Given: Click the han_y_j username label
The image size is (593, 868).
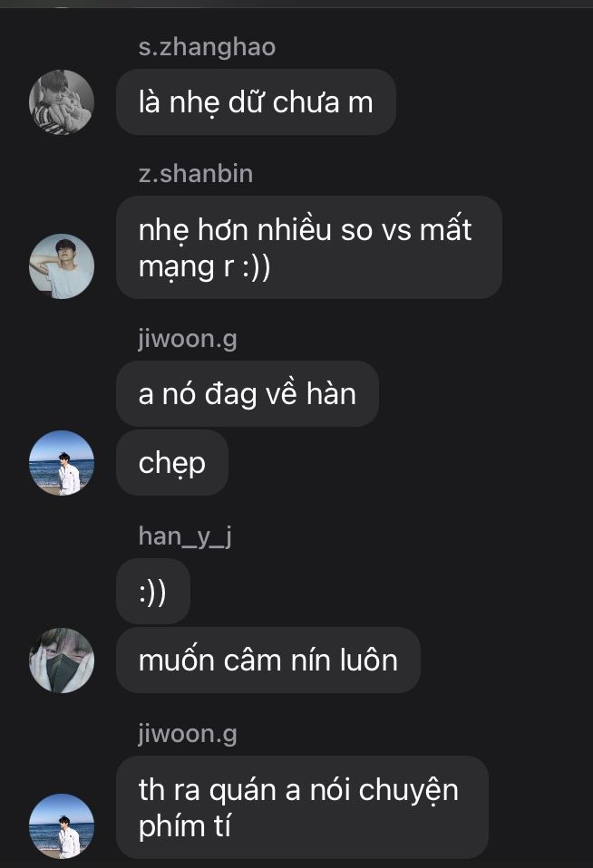Looking at the screenshot, I should (185, 536).
